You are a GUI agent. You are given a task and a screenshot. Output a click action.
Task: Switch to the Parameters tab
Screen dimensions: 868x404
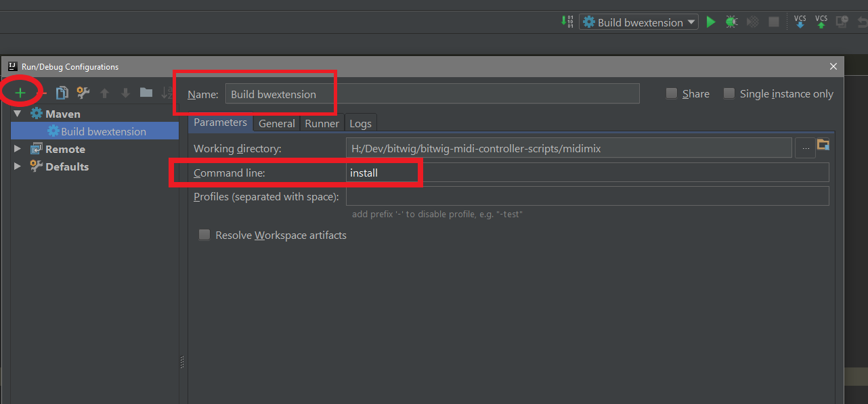(220, 122)
